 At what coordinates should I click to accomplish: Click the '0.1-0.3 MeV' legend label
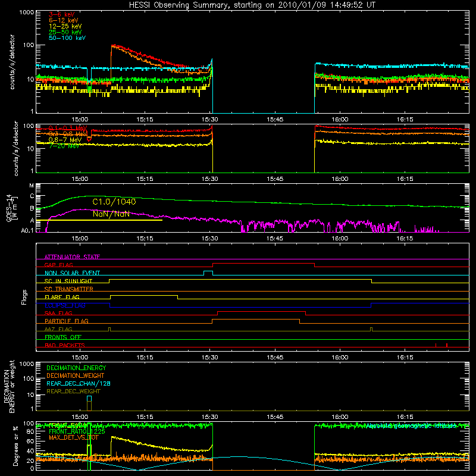68,128
